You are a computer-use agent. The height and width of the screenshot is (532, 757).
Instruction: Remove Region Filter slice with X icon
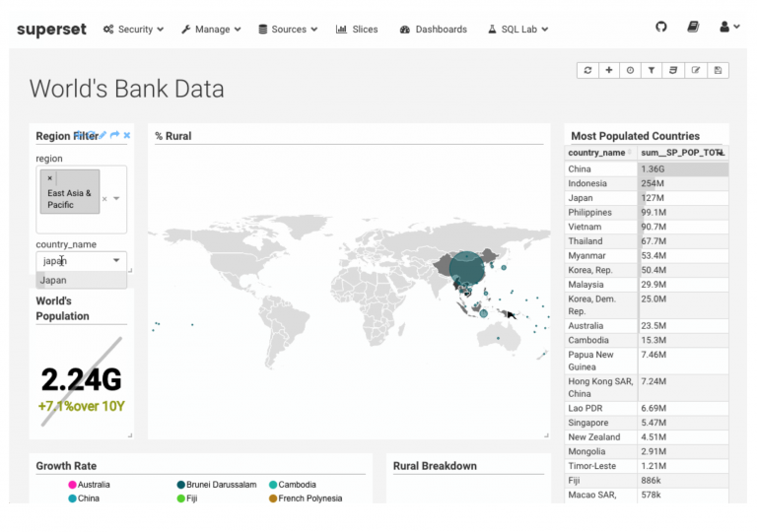point(126,135)
